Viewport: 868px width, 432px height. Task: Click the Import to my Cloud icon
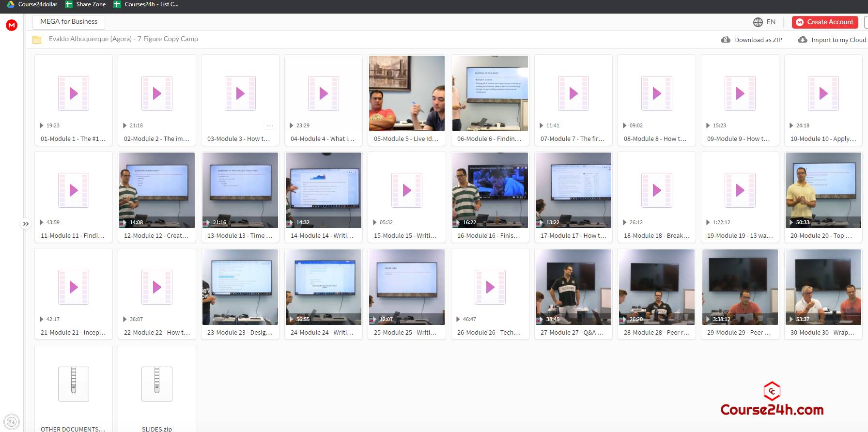tap(803, 40)
